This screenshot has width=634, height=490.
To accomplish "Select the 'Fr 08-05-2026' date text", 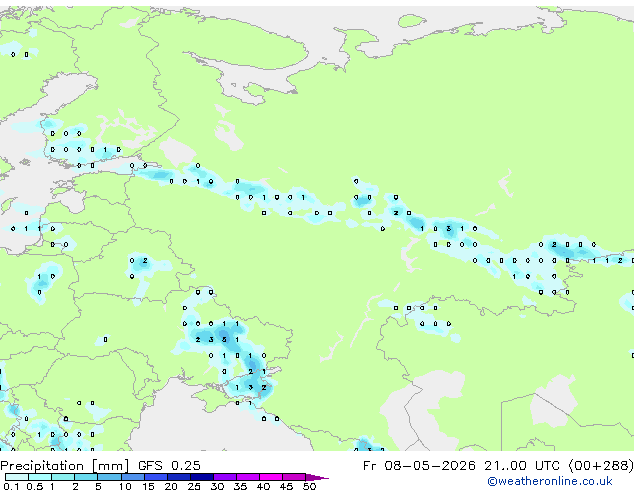I will (419, 466).
